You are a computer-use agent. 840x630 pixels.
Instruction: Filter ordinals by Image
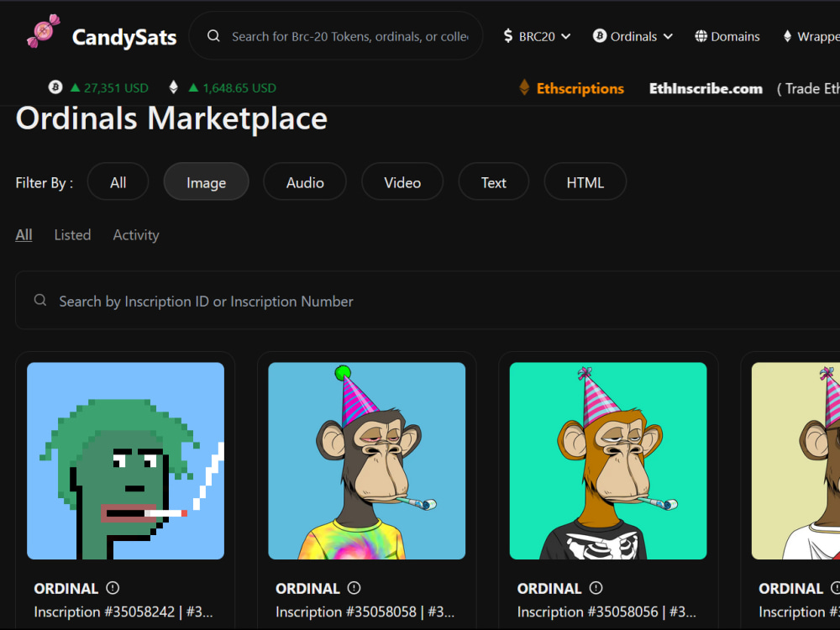(207, 182)
